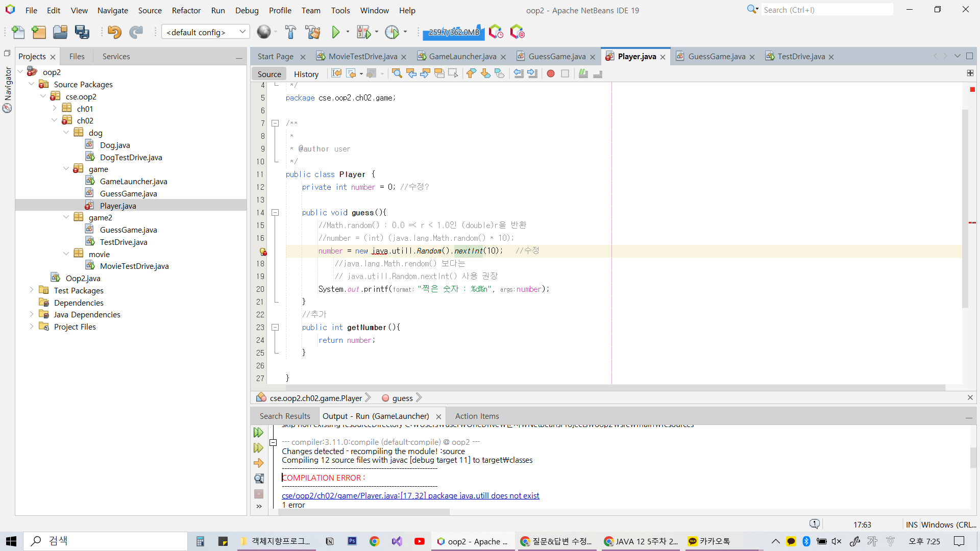
Task: Click the Player.java compilation error link
Action: [x=410, y=496]
